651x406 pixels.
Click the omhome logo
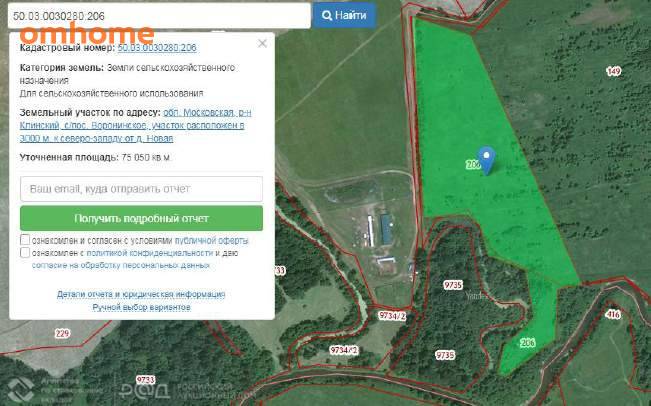pyautogui.click(x=87, y=33)
